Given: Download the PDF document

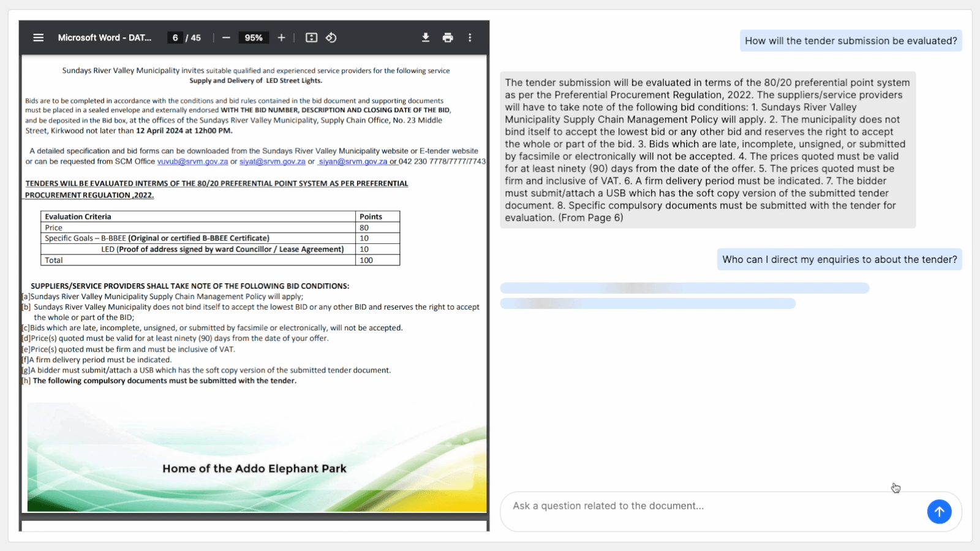Looking at the screenshot, I should pos(426,37).
